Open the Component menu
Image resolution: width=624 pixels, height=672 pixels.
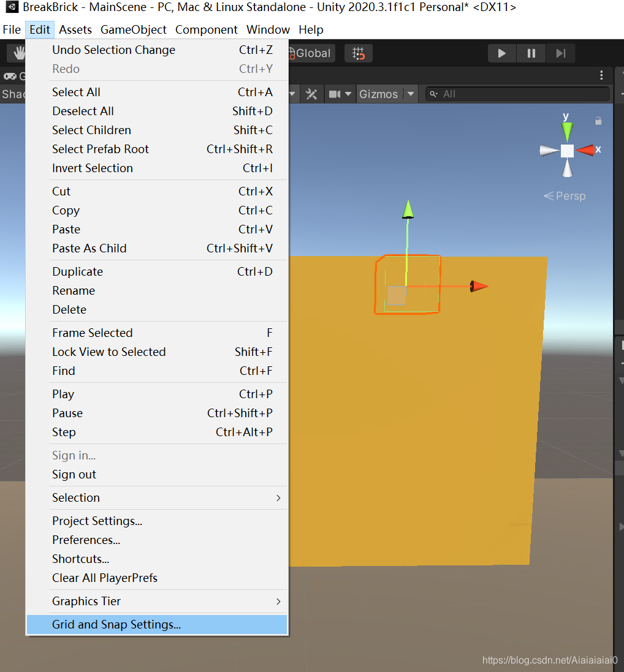pyautogui.click(x=207, y=29)
